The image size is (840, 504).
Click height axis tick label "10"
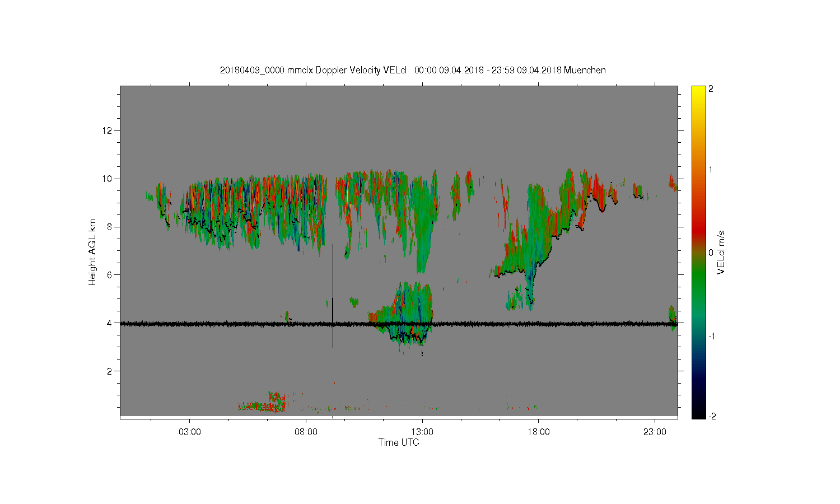[x=108, y=179]
